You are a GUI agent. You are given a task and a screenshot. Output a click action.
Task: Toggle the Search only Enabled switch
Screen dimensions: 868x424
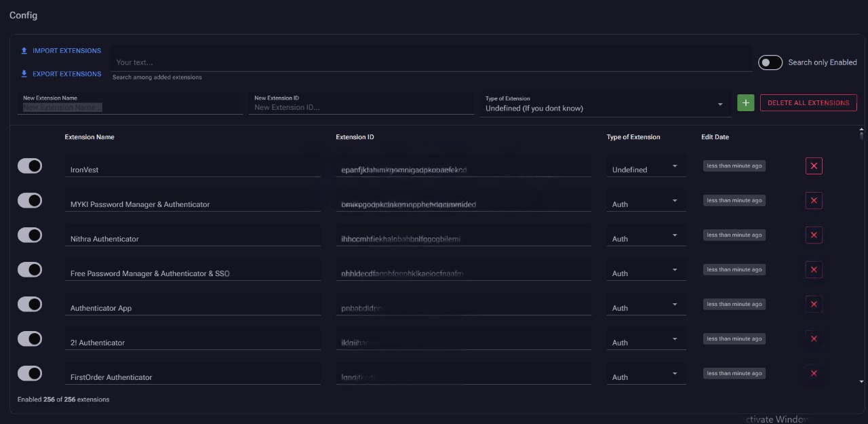click(x=770, y=62)
